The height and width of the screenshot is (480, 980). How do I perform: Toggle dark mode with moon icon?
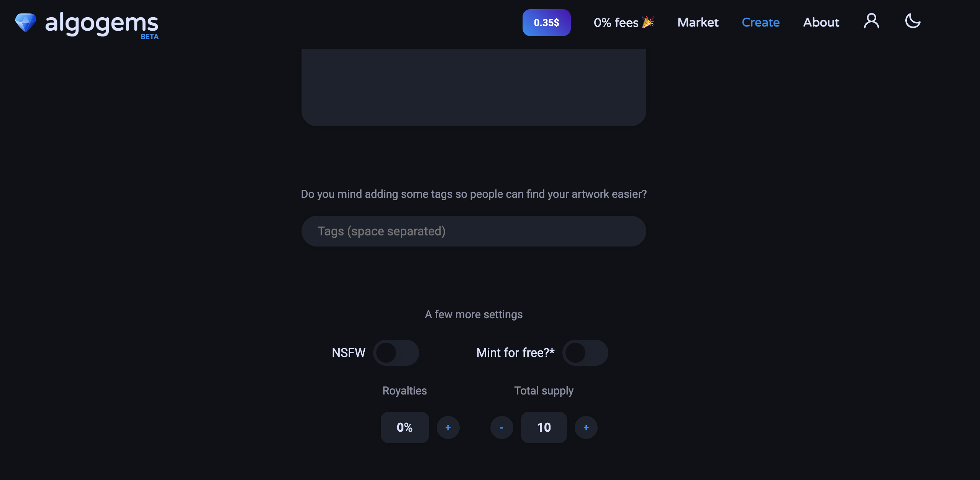913,21
